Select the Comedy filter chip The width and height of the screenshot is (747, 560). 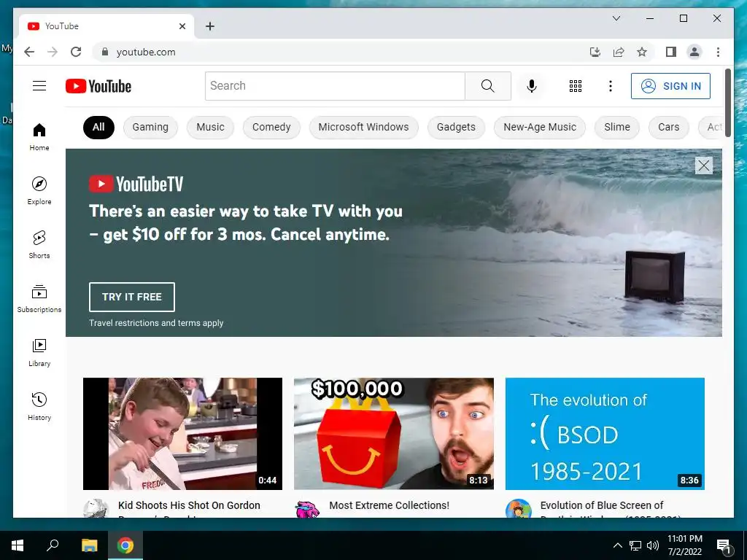[x=271, y=127]
